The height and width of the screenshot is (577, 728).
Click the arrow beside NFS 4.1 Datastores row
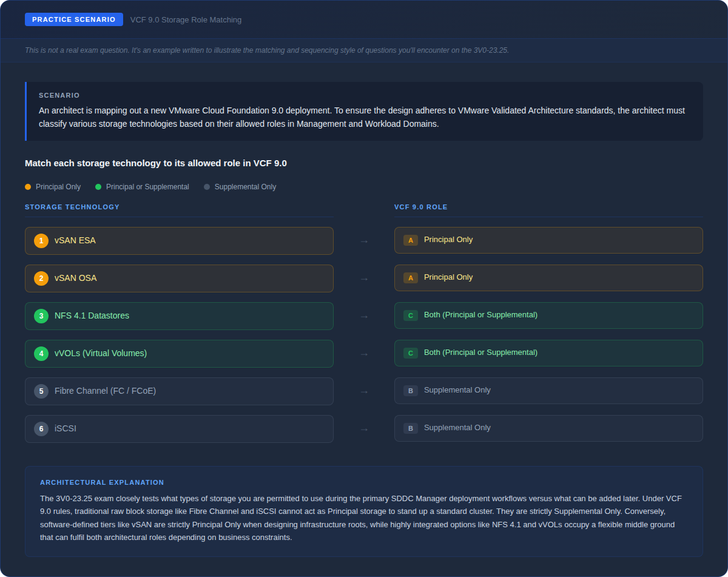point(364,317)
